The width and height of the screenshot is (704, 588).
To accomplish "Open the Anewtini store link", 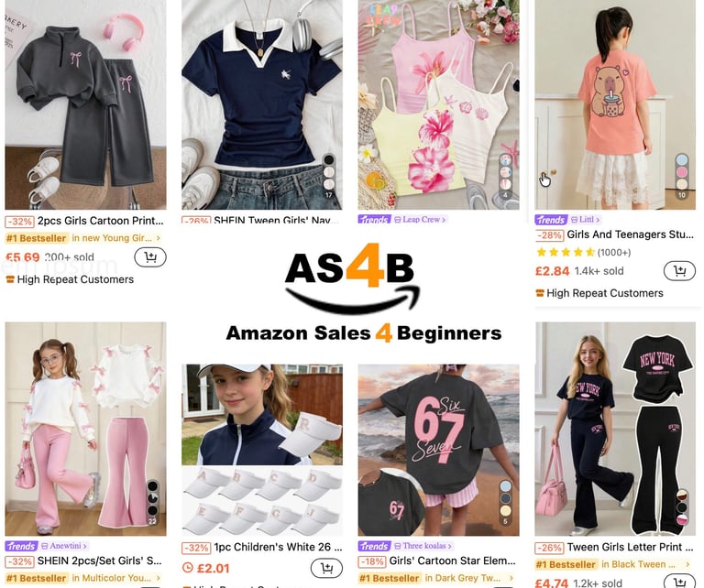I will click(64, 546).
